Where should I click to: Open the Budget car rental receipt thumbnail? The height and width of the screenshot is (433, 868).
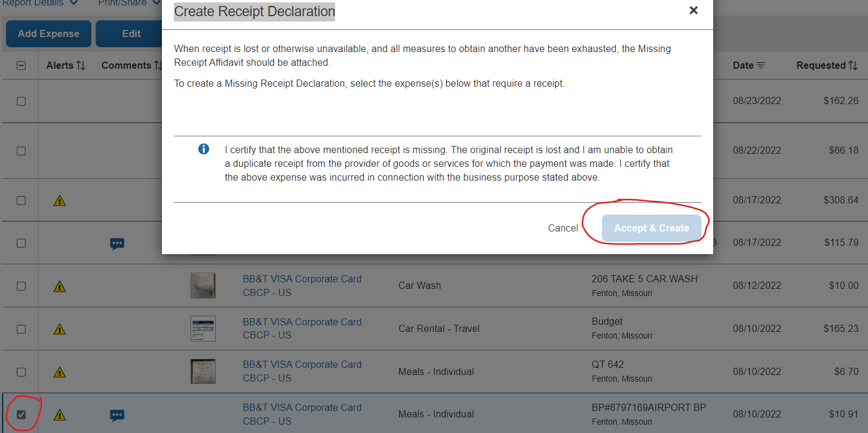pyautogui.click(x=203, y=328)
